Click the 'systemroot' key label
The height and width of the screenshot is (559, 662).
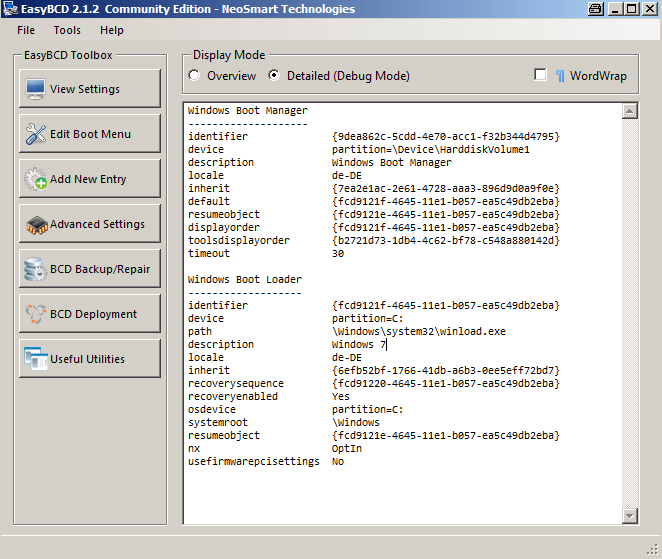click(x=218, y=422)
